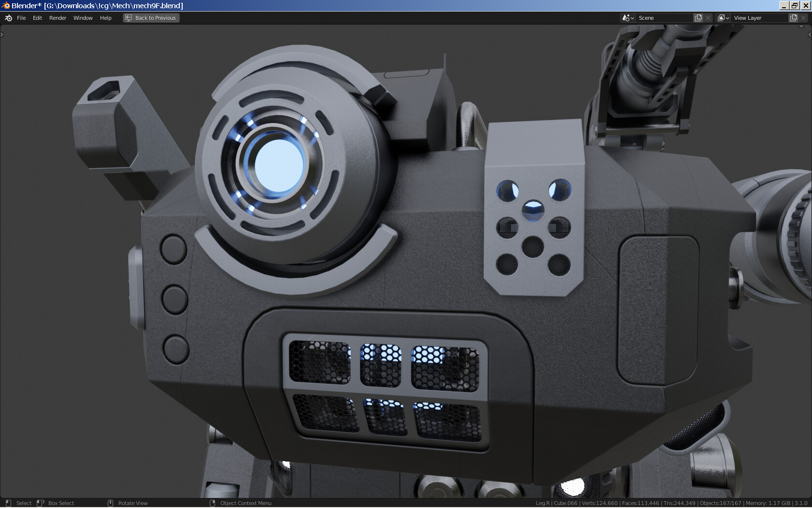Click the Back to Previous button
Screen dimensions: 812x508
pyautogui.click(x=151, y=17)
